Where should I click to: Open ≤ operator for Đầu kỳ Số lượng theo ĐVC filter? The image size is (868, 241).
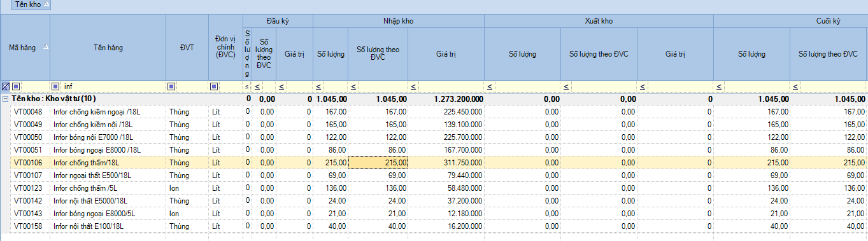click(x=257, y=86)
